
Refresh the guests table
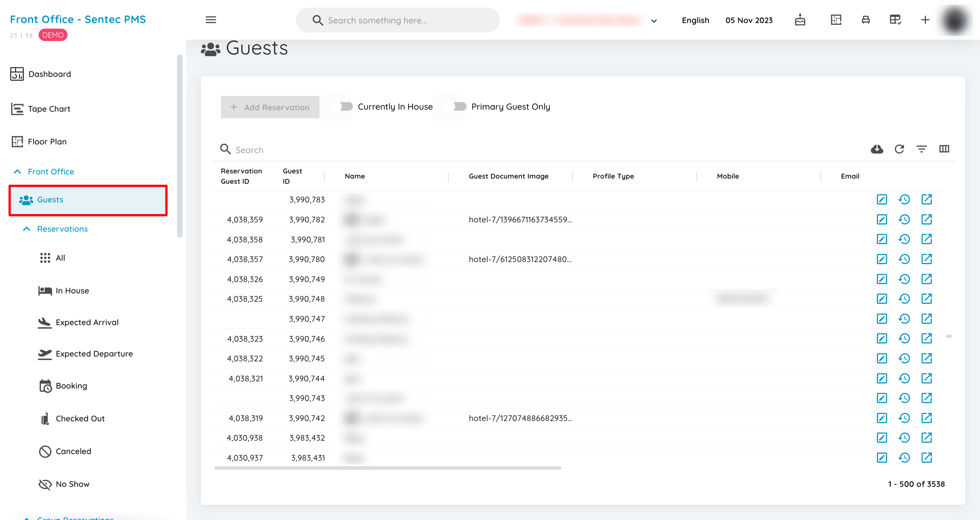click(x=899, y=149)
